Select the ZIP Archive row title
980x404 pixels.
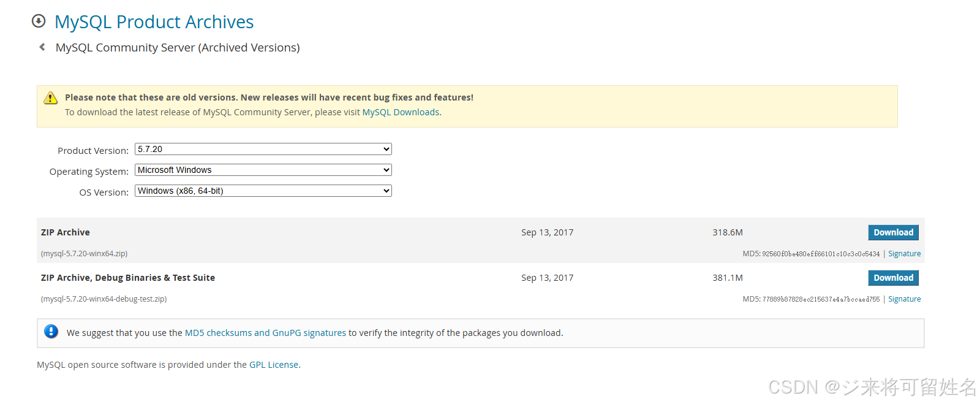(x=66, y=232)
